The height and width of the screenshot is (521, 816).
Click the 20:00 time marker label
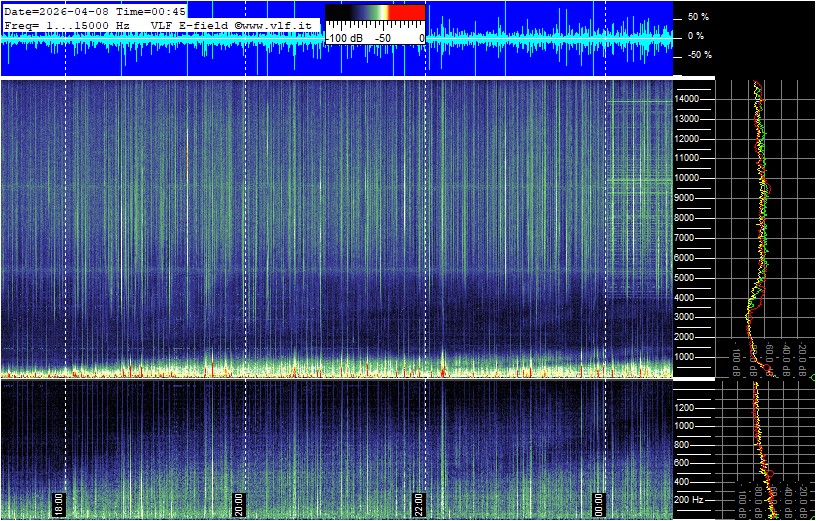click(x=239, y=503)
